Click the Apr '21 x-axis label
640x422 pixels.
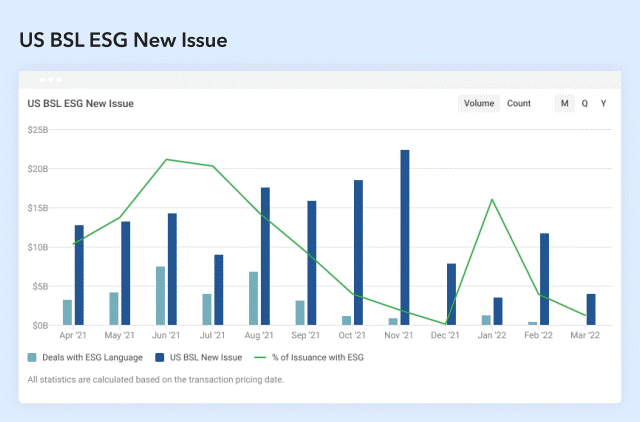point(73,336)
